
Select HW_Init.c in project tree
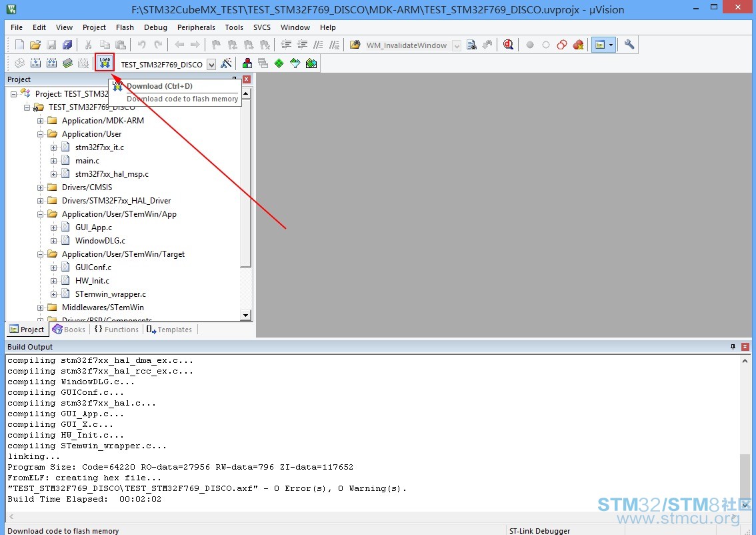(x=92, y=281)
